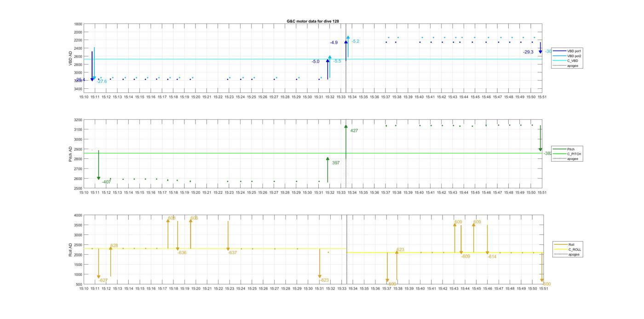Viewport: 644px width, 319px height.
Task: Select 'Roll' legend entry
Action: 572,244
